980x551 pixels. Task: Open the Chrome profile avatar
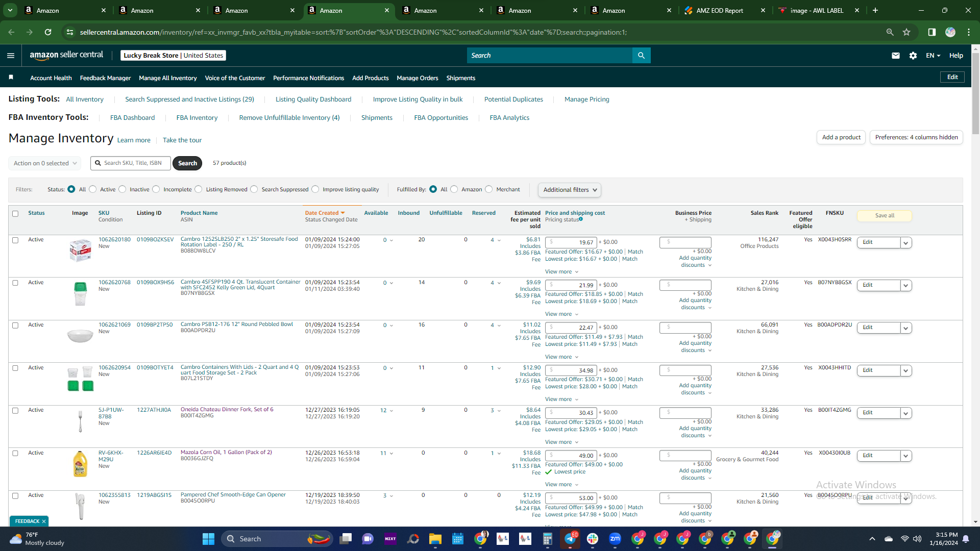[950, 32]
